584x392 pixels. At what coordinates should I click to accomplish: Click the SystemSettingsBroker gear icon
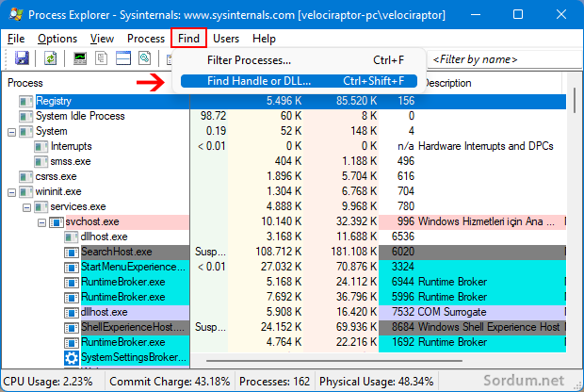pos(72,358)
